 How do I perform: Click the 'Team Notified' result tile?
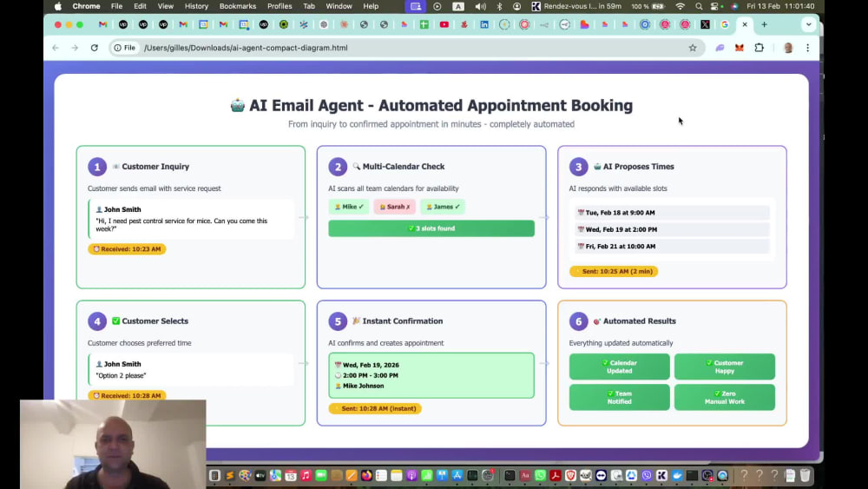click(x=620, y=398)
